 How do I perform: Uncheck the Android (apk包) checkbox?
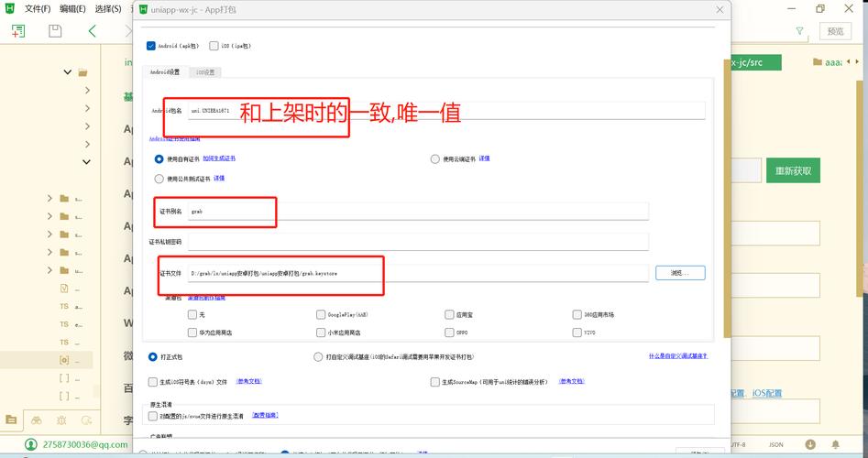pos(151,45)
